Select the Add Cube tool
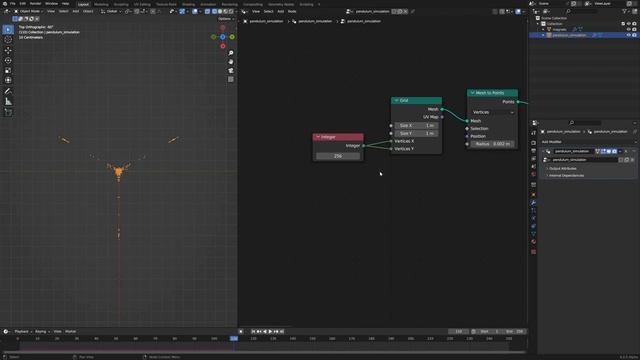Viewport: 640px width, 360px height. point(8,112)
